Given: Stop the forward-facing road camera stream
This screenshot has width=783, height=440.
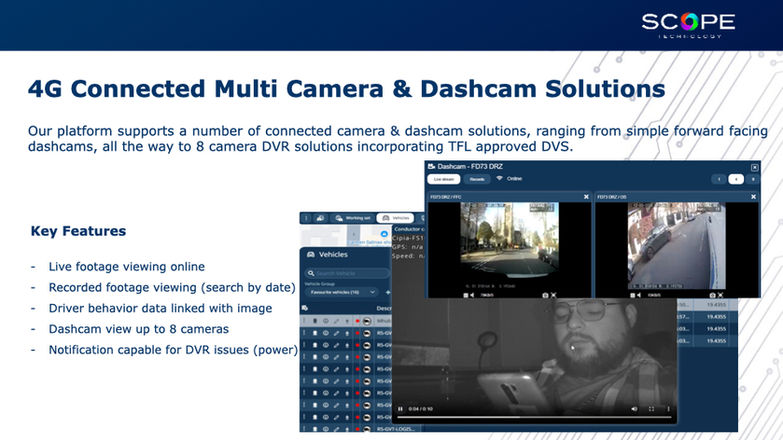Looking at the screenshot, I should coord(465,295).
